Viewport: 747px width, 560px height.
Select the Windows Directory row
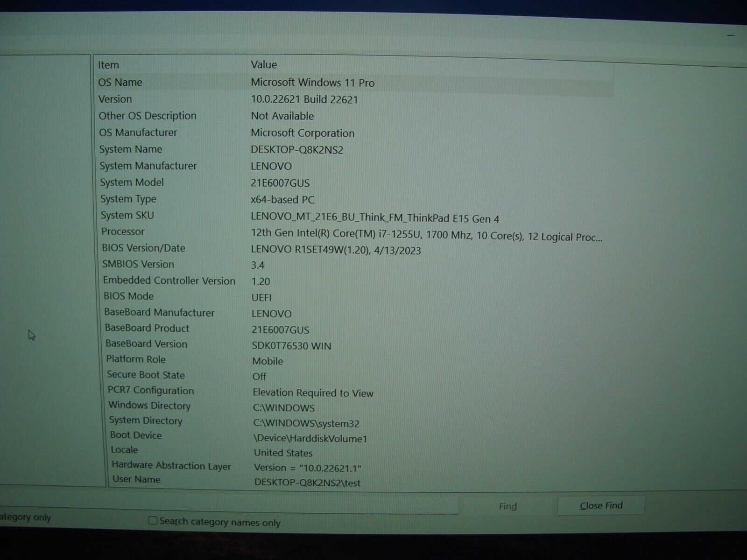[x=355, y=406]
